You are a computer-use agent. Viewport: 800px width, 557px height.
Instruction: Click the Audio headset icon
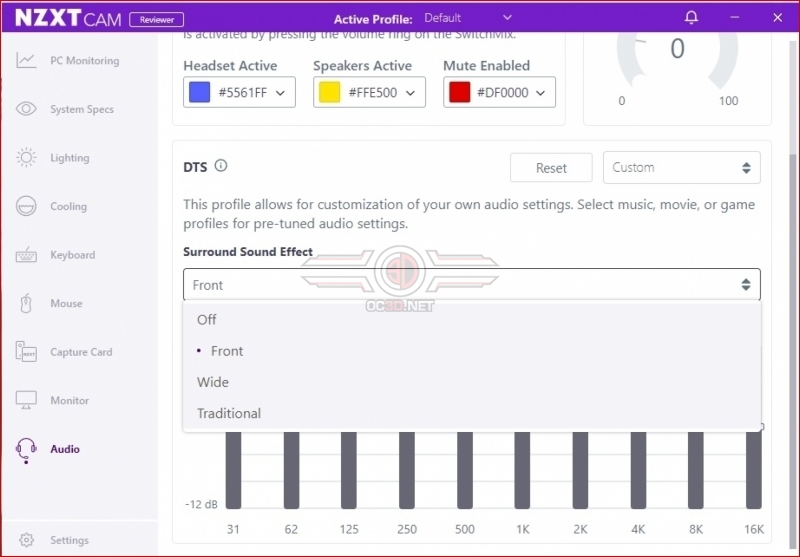click(x=26, y=450)
